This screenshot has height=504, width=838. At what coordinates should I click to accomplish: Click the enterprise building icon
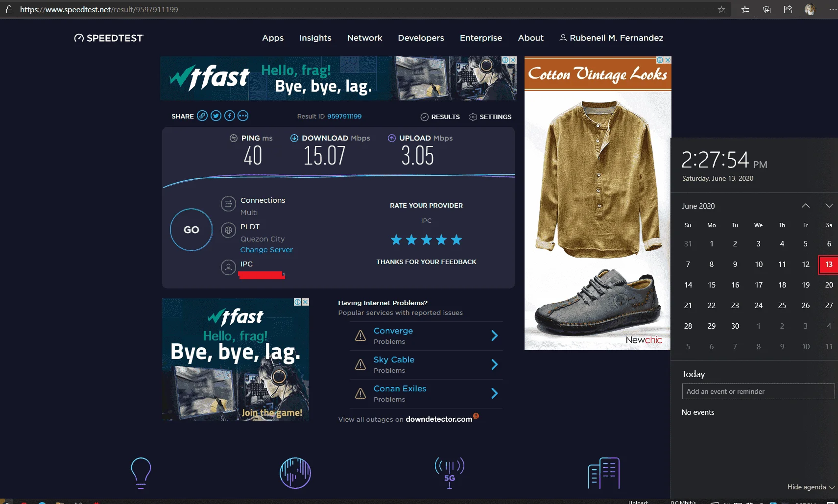point(604,473)
